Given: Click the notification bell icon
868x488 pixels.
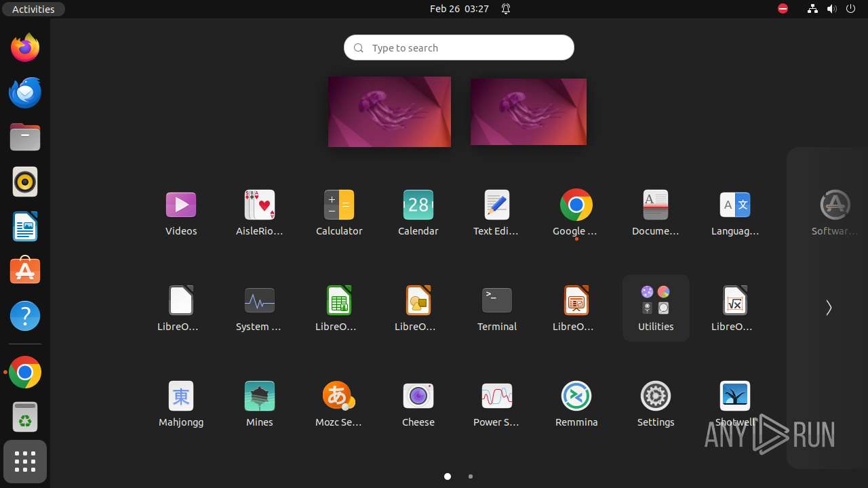Looking at the screenshot, I should coord(506,9).
